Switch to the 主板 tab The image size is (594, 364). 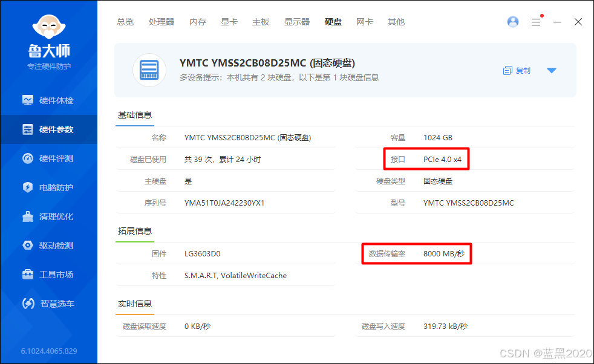pos(261,22)
